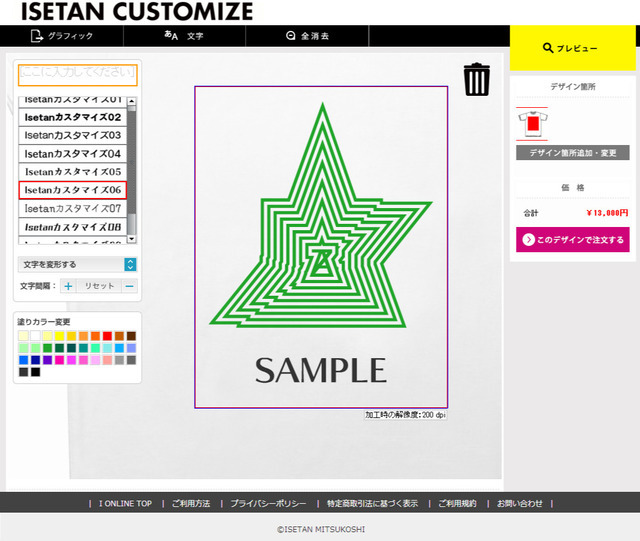Image resolution: width=640 pixels, height=541 pixels.
Task: Pick the red color swatch
Action: (x=107, y=336)
